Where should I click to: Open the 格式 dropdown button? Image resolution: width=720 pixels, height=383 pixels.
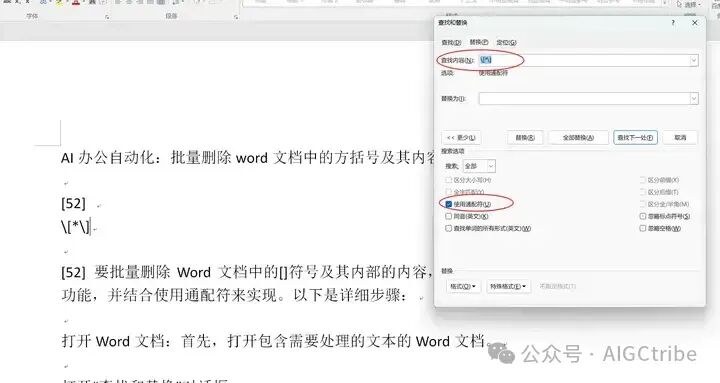point(462,286)
